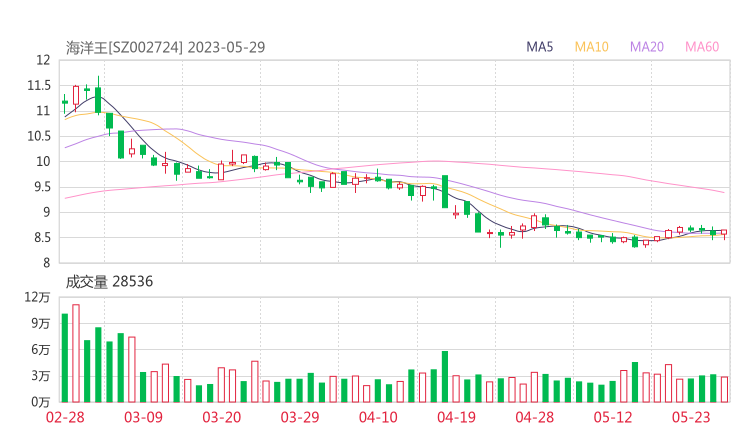The height and width of the screenshot is (440, 740).
Task: Click the MA60 legend label
Action: click(702, 47)
